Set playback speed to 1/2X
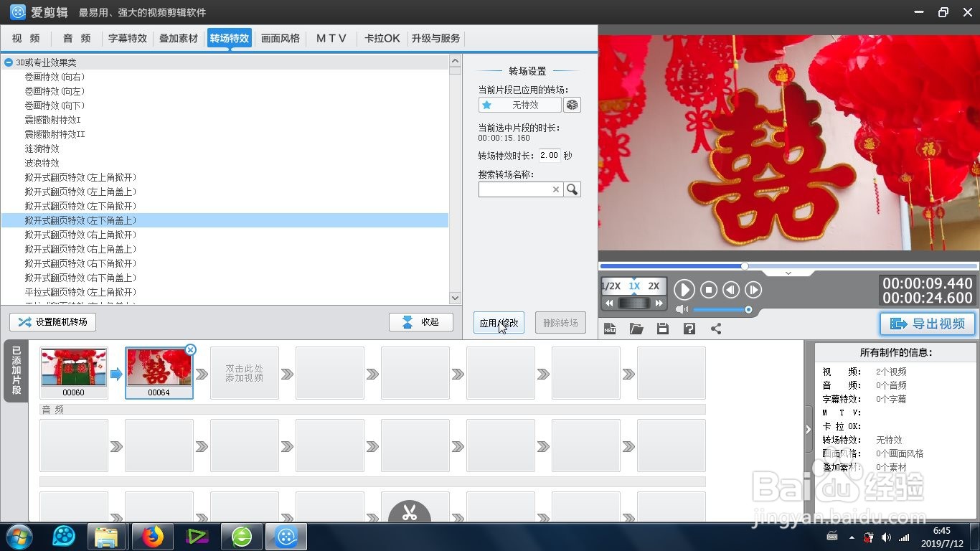 pyautogui.click(x=611, y=286)
